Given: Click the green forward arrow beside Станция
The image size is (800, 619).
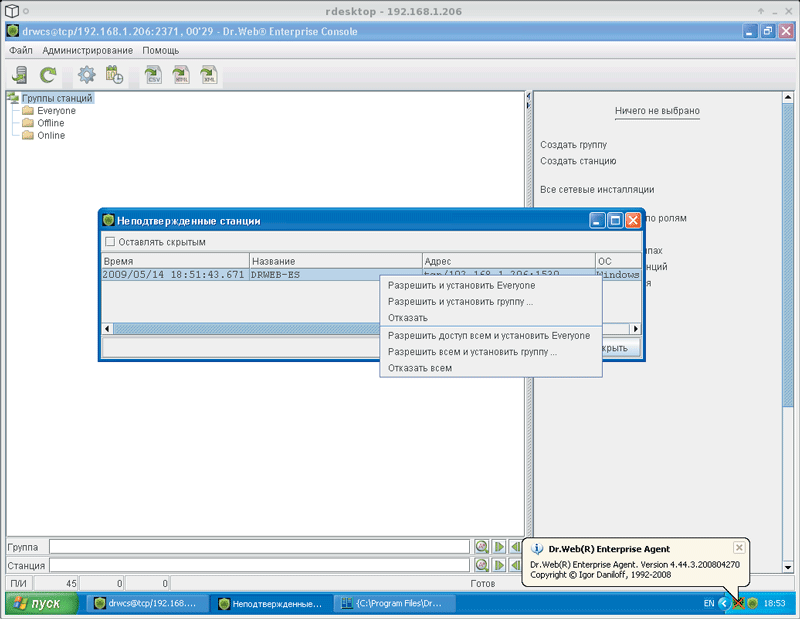Looking at the screenshot, I should [499, 565].
